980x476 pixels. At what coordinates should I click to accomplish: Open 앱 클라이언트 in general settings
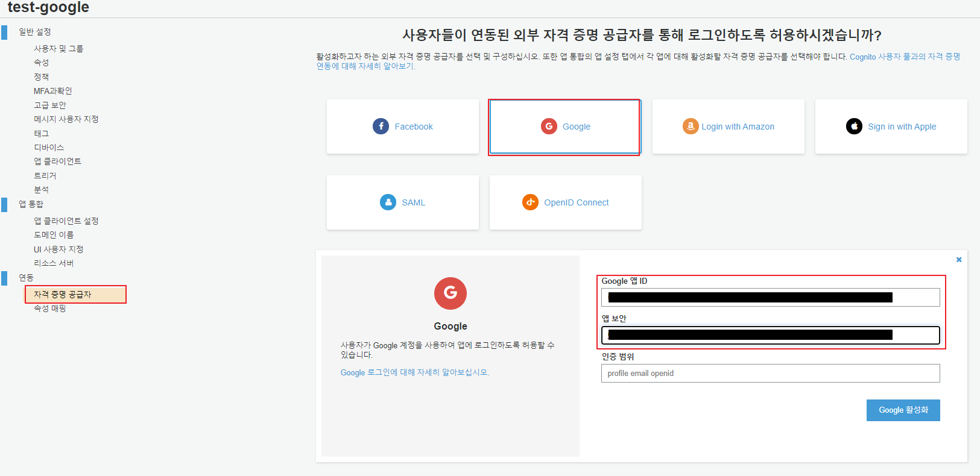(x=58, y=161)
